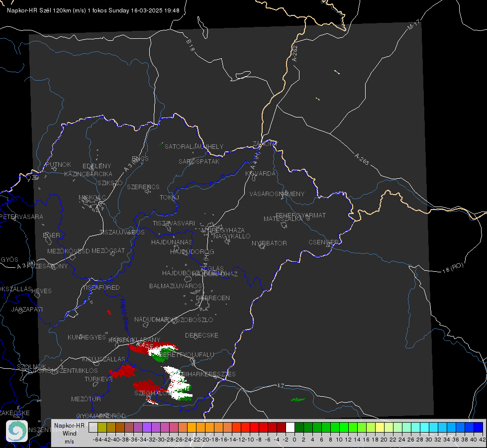The width and height of the screenshot is (487, 448).
Task: Select the PUTNOK label
Action: coord(58,164)
